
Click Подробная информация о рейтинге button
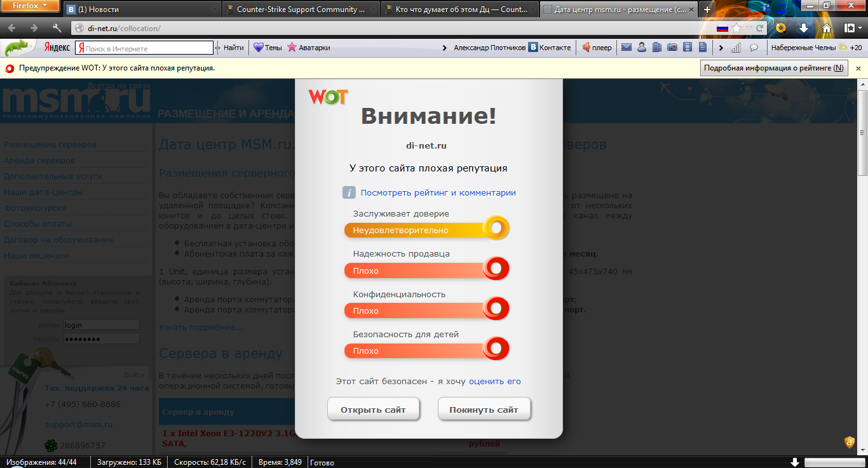774,68
